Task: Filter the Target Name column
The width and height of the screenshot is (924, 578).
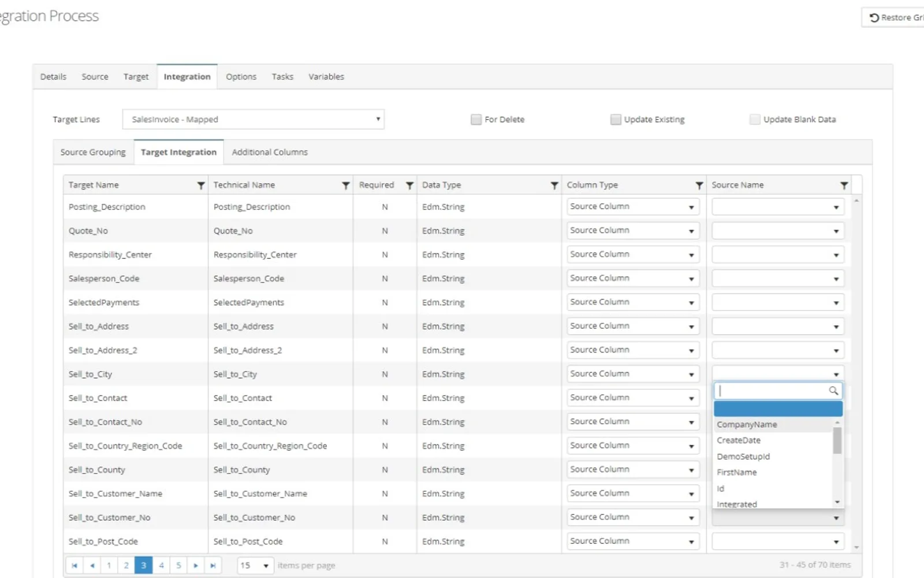Action: (201, 186)
